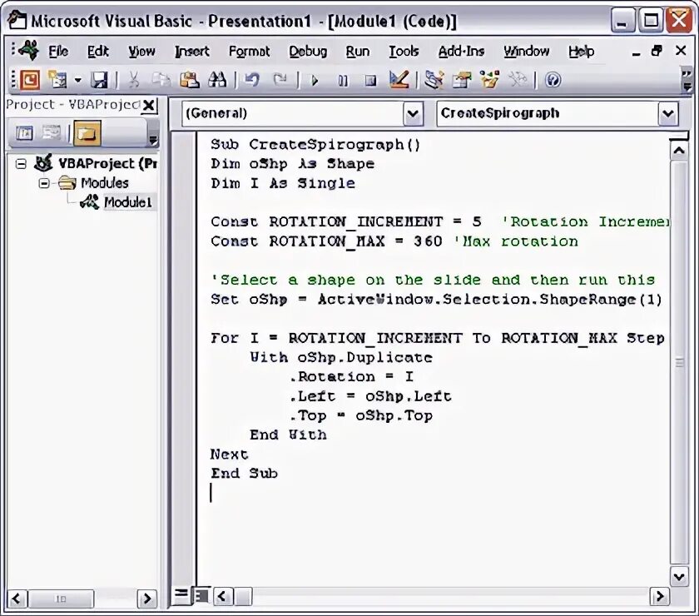Collapse the VBAProject tree node
The image size is (699, 616).
tap(21, 164)
